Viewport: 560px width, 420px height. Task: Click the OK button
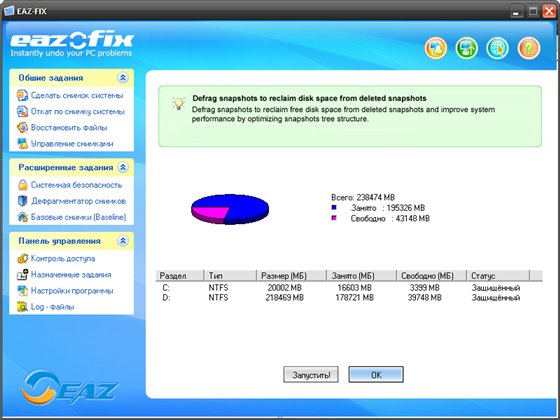click(376, 375)
